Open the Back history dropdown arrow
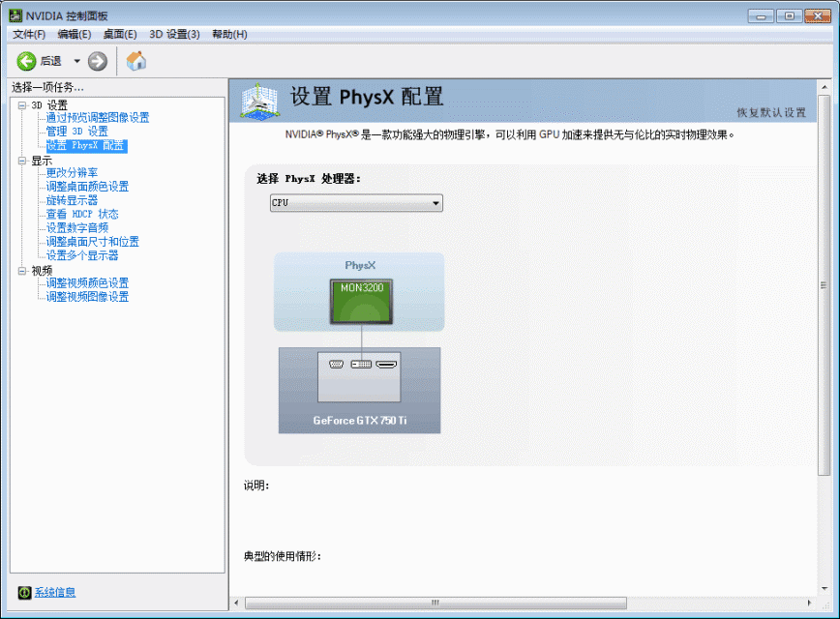Viewport: 840px width, 619px height. (x=77, y=61)
